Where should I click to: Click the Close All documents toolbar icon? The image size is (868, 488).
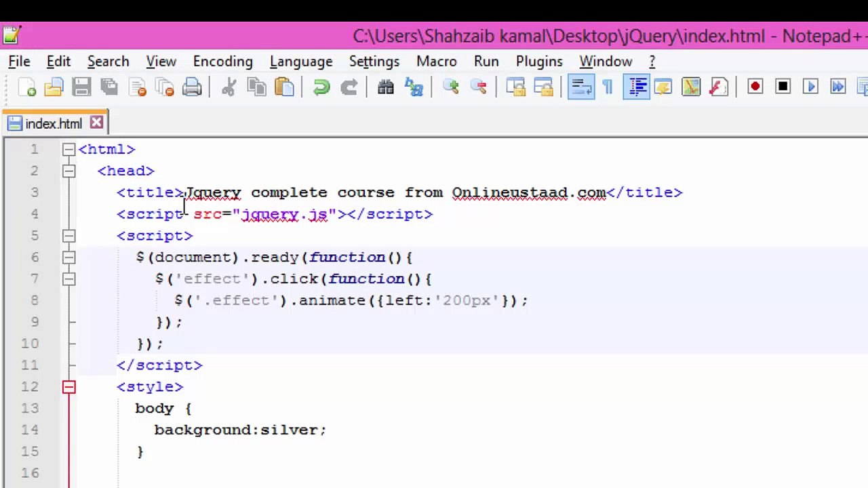coord(165,87)
